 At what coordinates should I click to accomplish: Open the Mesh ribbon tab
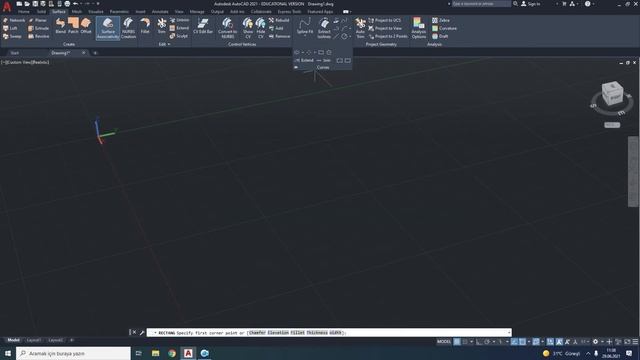tap(77, 11)
